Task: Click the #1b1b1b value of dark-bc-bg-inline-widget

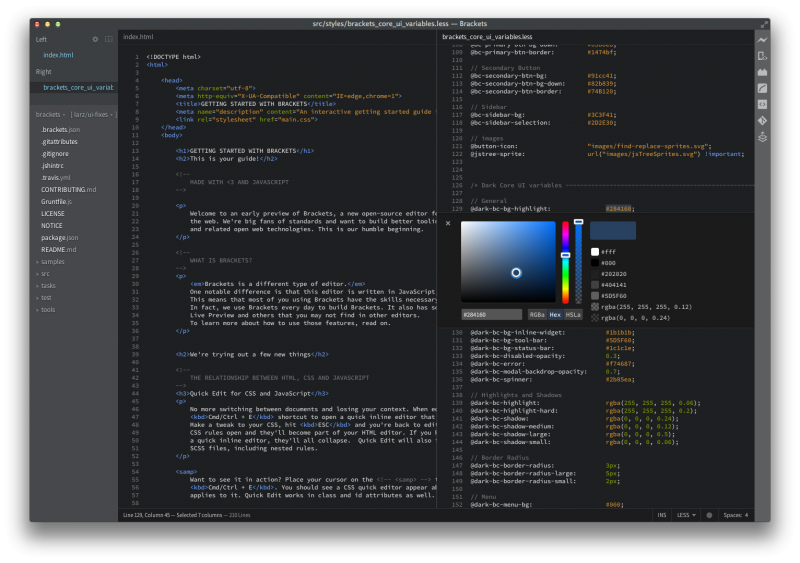Action: (x=618, y=333)
